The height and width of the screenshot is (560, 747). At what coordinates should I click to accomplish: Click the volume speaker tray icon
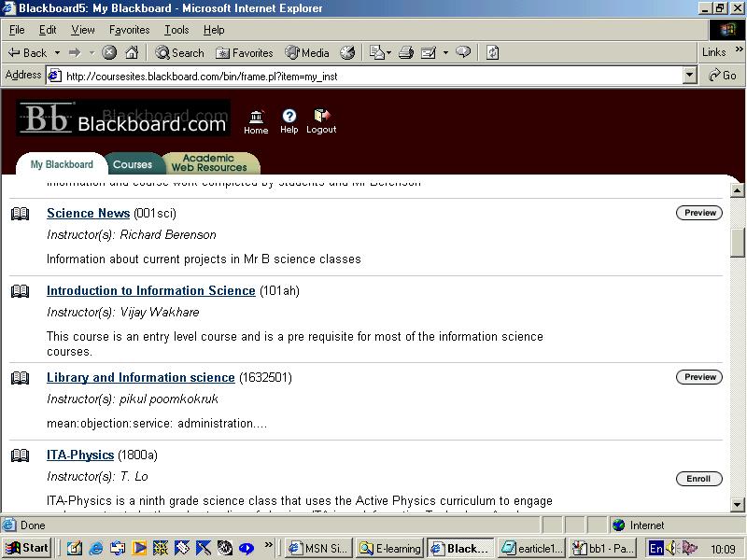point(671,548)
